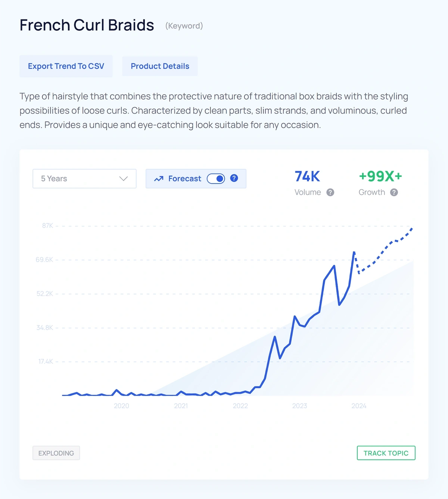Switch to Product Details
This screenshot has height=499, width=448.
click(x=160, y=66)
